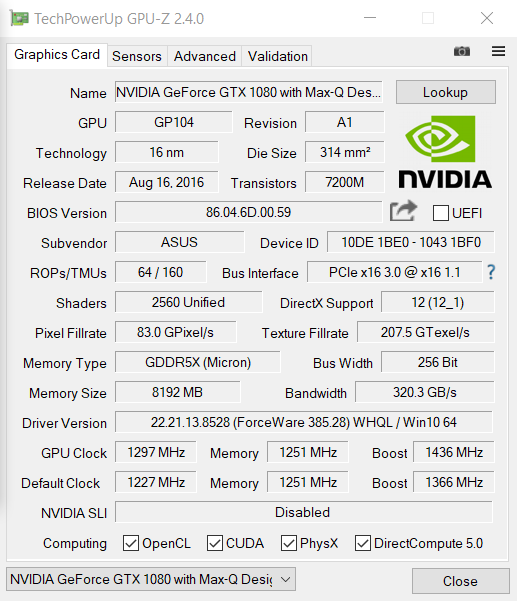This screenshot has height=601, width=517.
Task: Click the Driver Version field
Action: pos(304,422)
